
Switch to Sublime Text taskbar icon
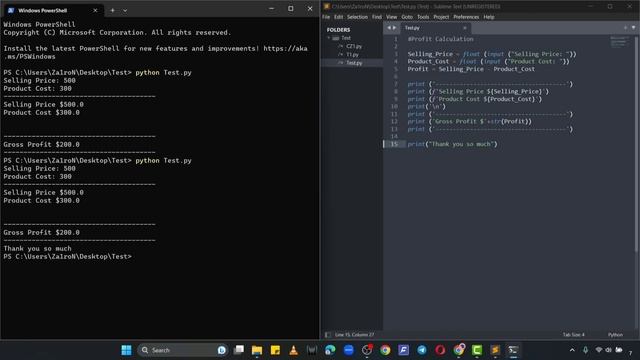tap(495, 350)
